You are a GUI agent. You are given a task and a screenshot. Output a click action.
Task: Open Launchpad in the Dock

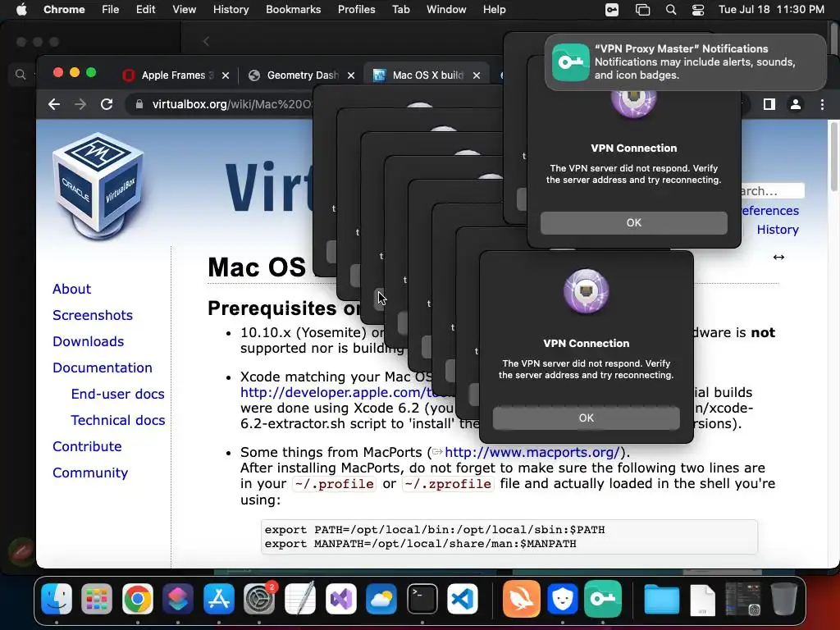tap(97, 598)
